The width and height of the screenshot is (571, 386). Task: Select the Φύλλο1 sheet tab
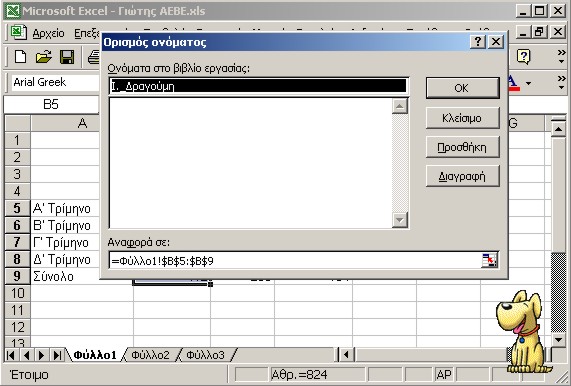[x=95, y=355]
